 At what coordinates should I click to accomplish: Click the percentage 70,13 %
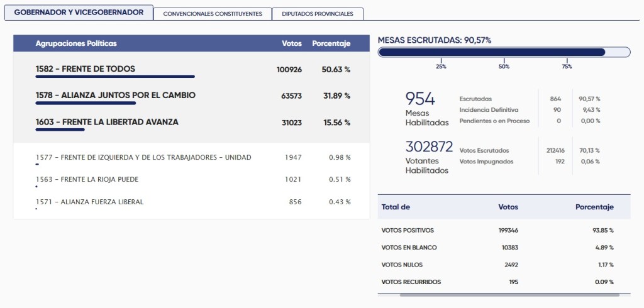click(x=589, y=151)
